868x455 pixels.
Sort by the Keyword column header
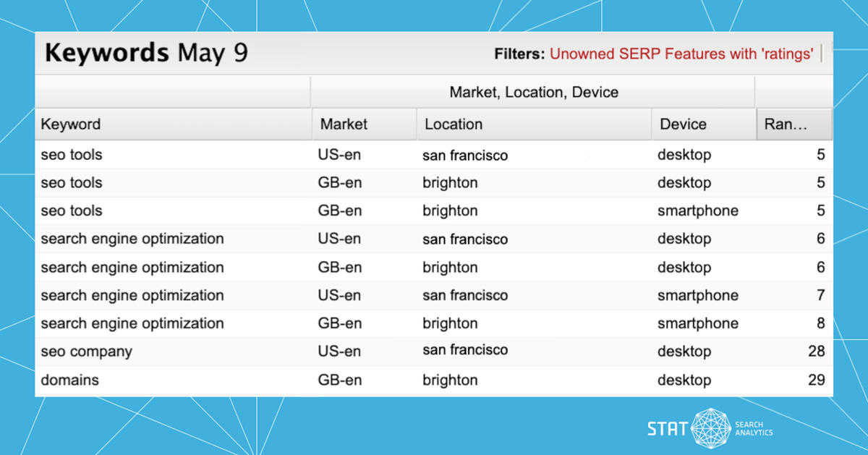pos(71,124)
